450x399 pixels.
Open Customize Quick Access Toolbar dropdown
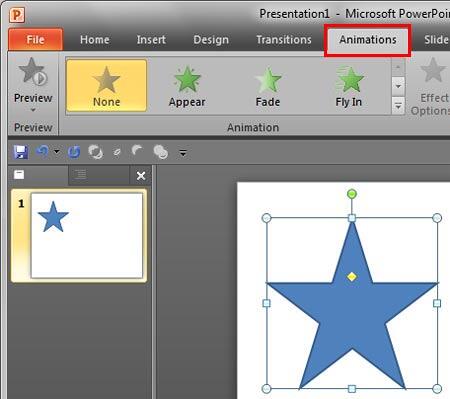click(x=183, y=153)
